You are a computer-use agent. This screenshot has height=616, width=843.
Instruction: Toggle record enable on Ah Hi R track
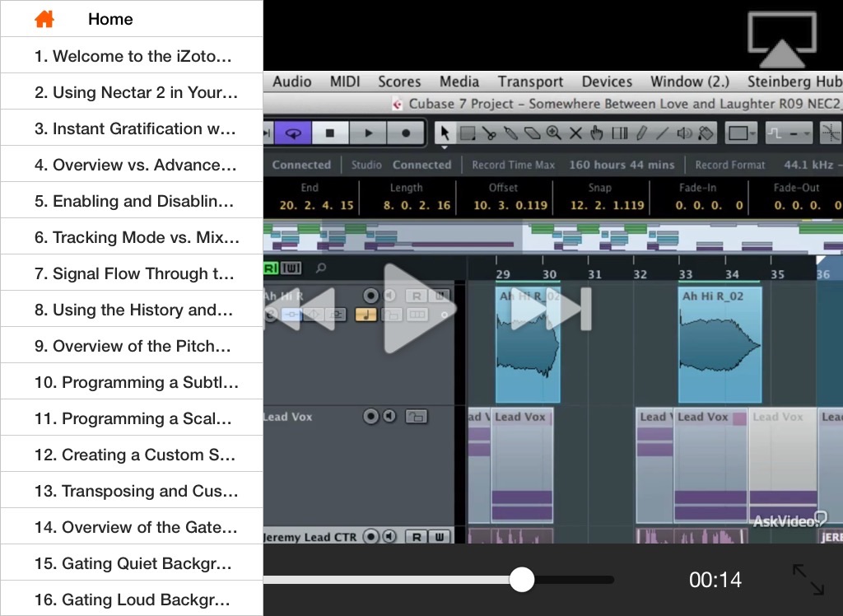click(x=370, y=296)
